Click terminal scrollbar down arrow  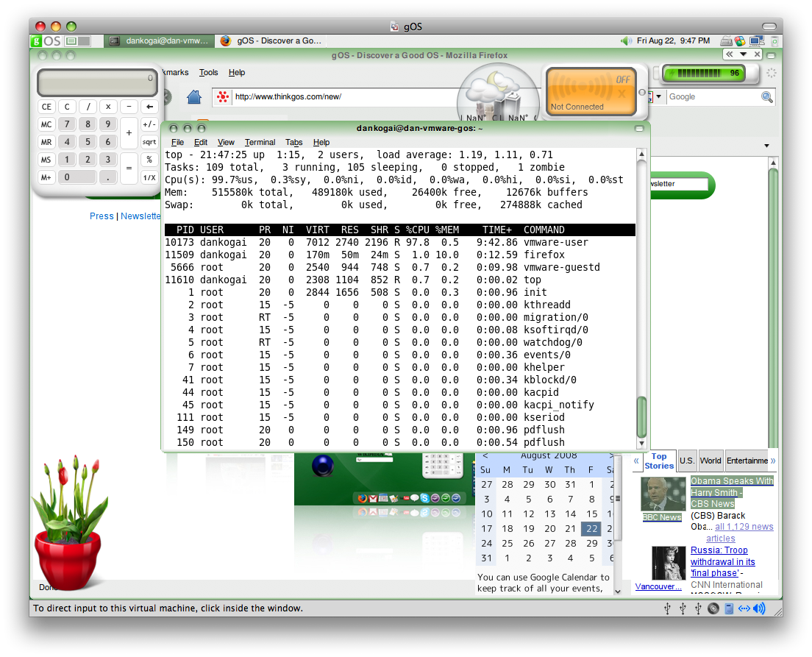[641, 443]
